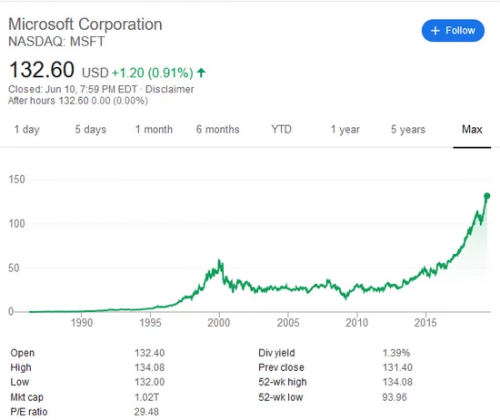Open the Disclaimer link

tap(169, 89)
